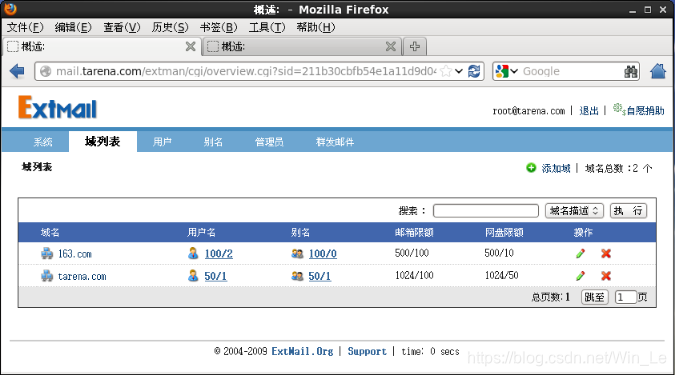Click the address bar URL
Viewport: 676px width, 376px height.
[246, 71]
